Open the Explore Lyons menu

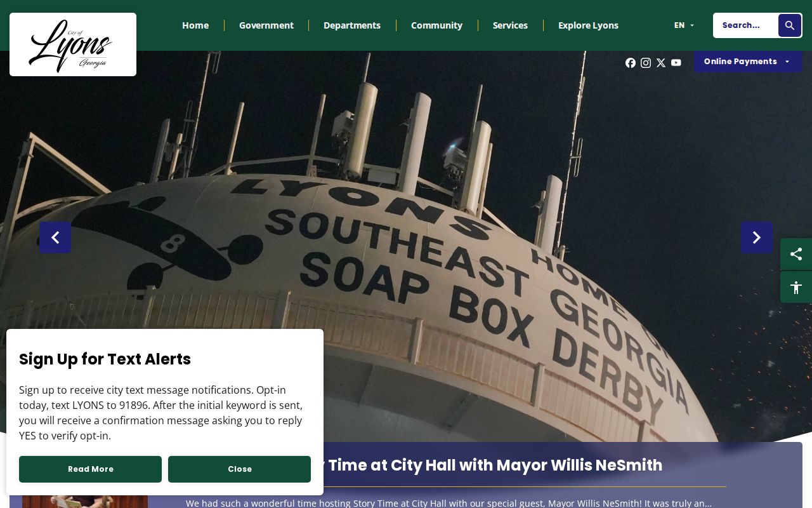[x=588, y=25]
